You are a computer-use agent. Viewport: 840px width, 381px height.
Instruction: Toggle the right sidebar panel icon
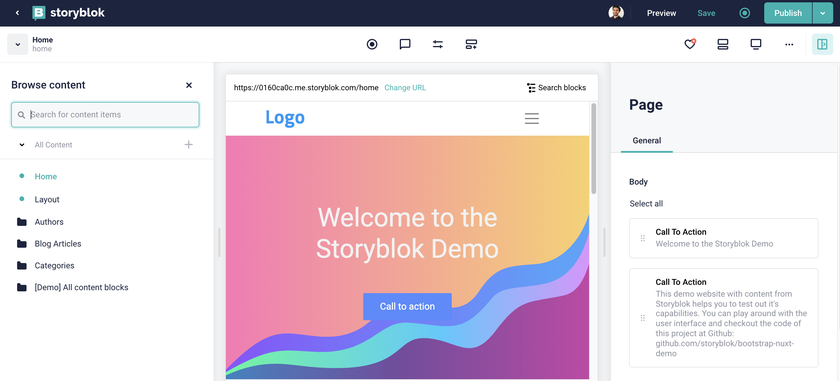coord(822,44)
